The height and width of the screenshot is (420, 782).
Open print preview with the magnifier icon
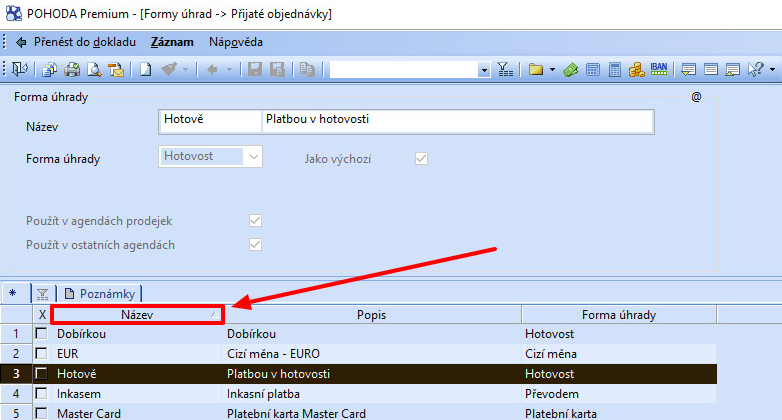pyautogui.click(x=94, y=70)
